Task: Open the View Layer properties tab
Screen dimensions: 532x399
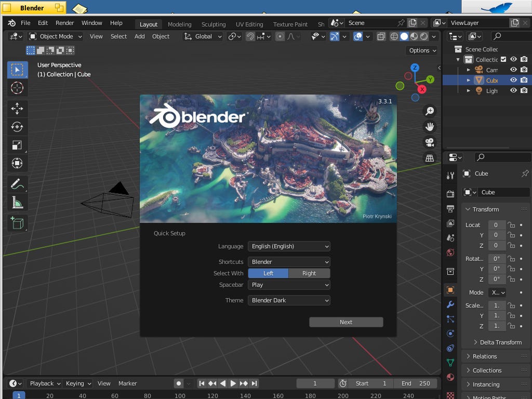Action: 450,223
